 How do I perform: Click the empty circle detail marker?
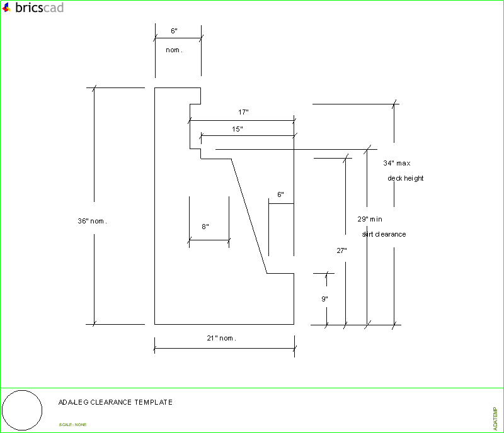tap(22, 410)
